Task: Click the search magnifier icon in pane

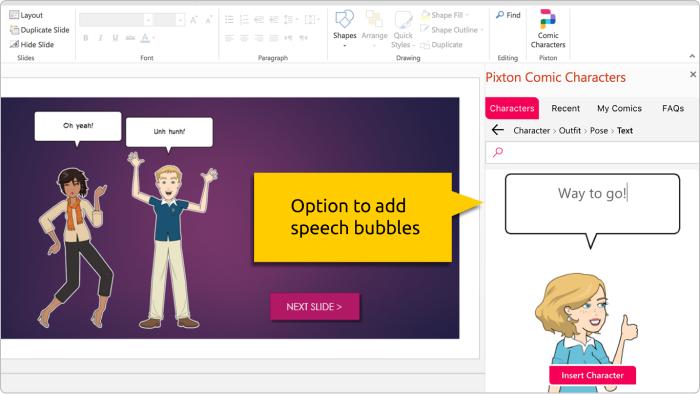Action: [x=498, y=153]
